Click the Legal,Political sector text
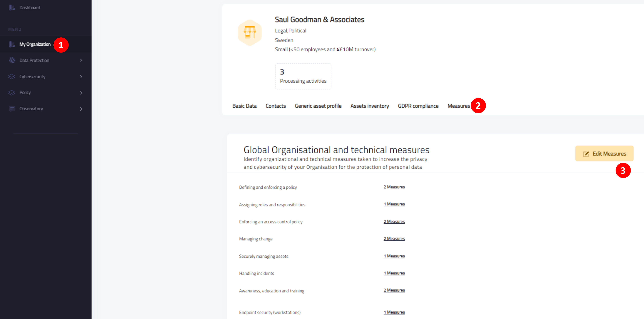Screen dimensions: 644x319 (291, 31)
